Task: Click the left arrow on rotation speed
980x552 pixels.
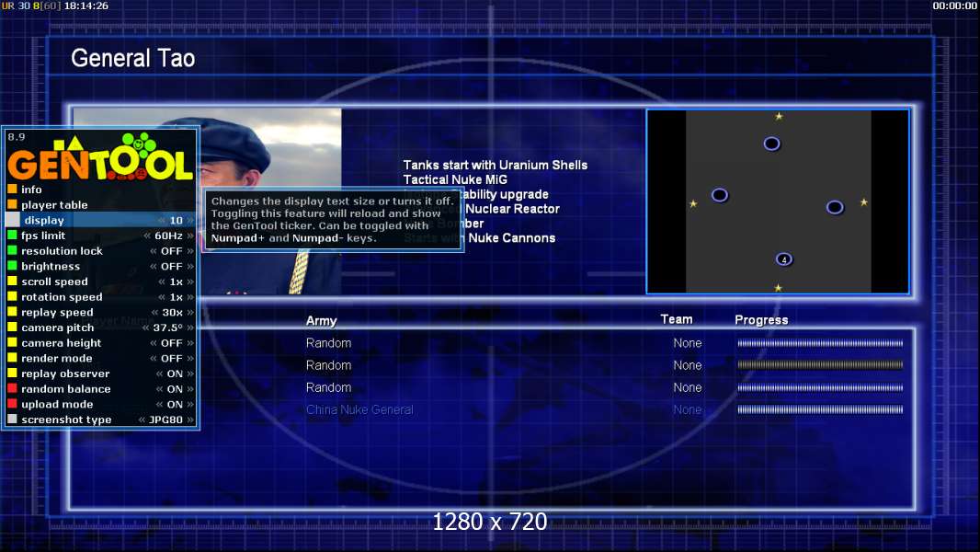Action: coord(162,297)
